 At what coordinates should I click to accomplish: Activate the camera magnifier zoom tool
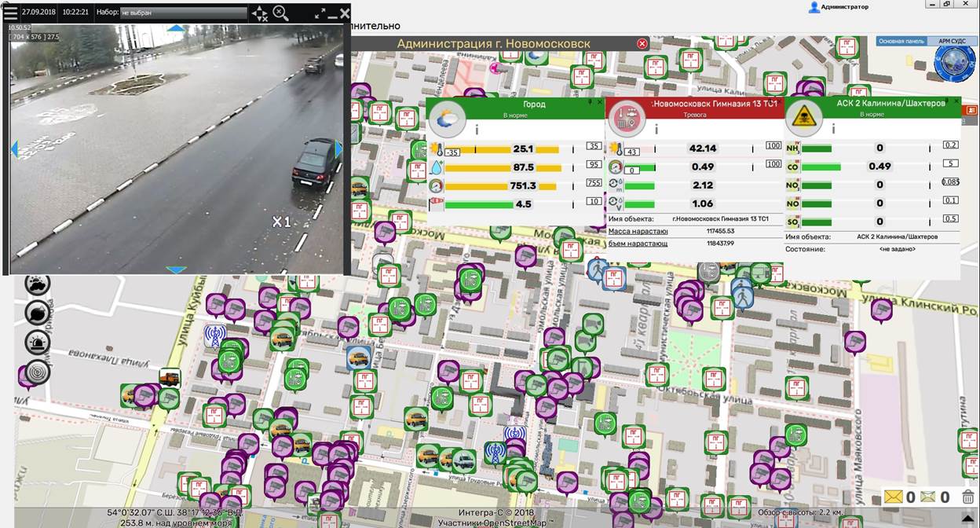pos(280,13)
